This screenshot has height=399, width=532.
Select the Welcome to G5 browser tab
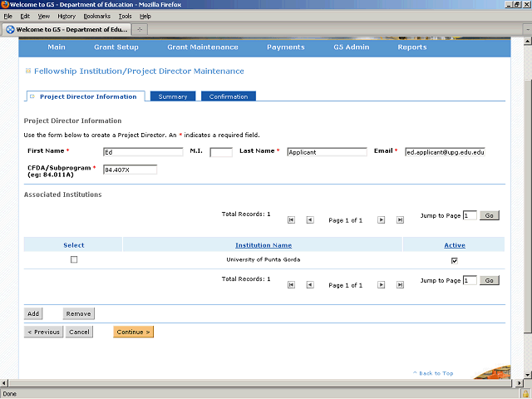(x=66, y=30)
